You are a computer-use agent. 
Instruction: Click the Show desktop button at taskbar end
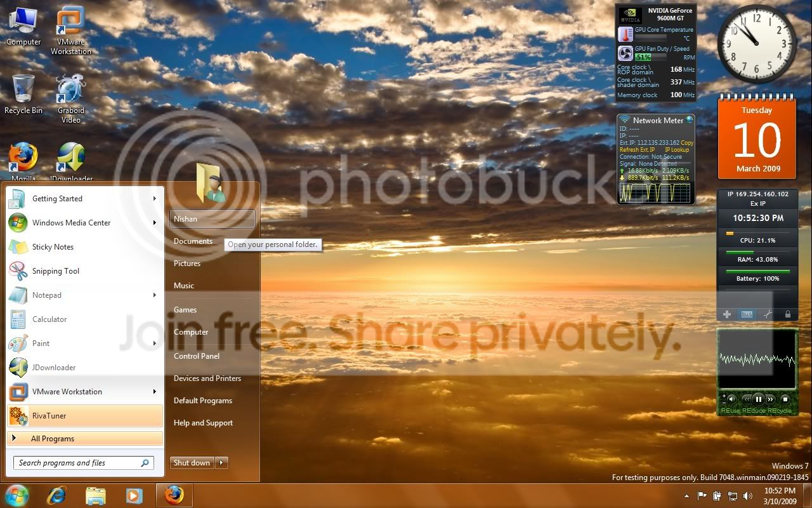click(x=808, y=496)
